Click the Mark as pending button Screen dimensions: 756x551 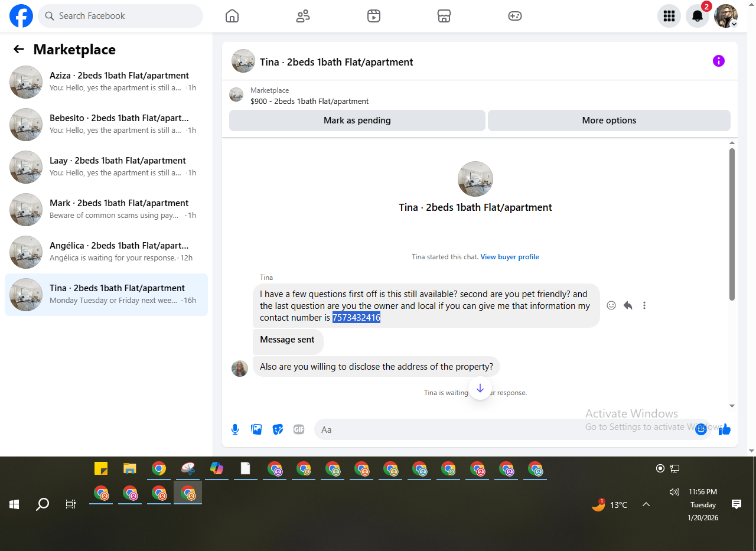point(357,120)
